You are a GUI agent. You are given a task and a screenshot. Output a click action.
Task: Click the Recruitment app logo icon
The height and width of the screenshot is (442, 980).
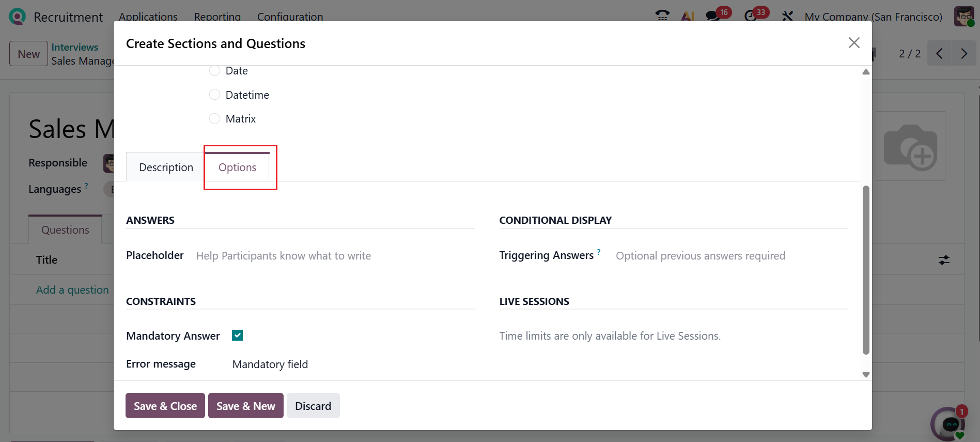point(17,17)
